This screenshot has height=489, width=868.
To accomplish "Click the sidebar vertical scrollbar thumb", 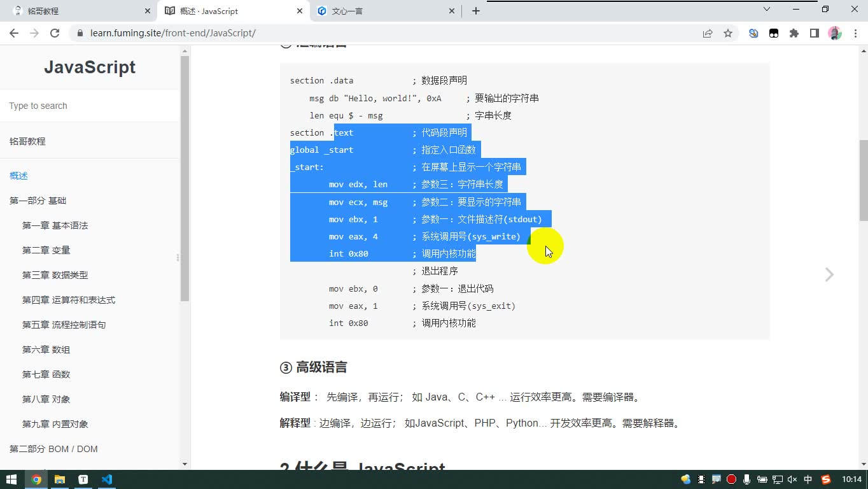I will (185, 178).
